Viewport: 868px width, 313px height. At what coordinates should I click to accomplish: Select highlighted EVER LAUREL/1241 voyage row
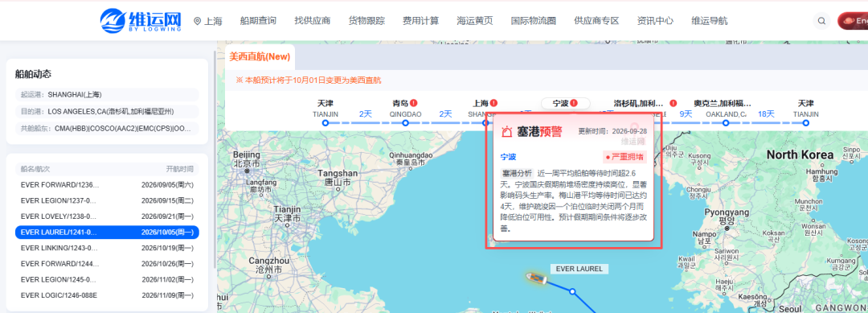coord(107,232)
